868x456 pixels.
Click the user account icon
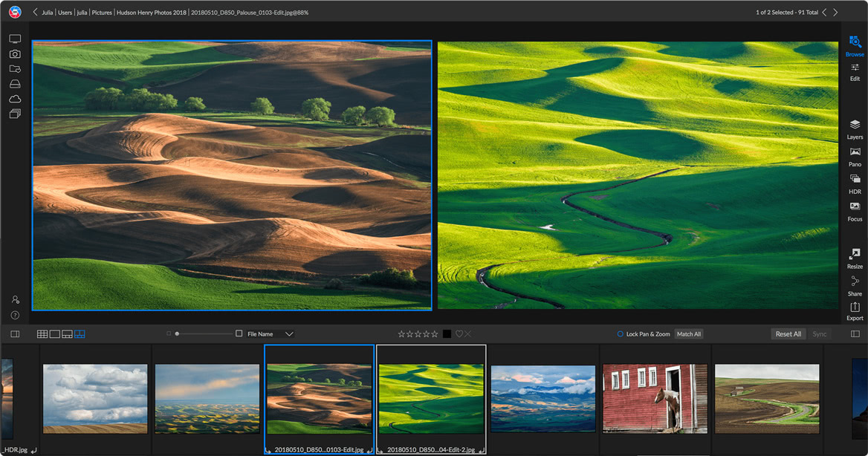(16, 299)
